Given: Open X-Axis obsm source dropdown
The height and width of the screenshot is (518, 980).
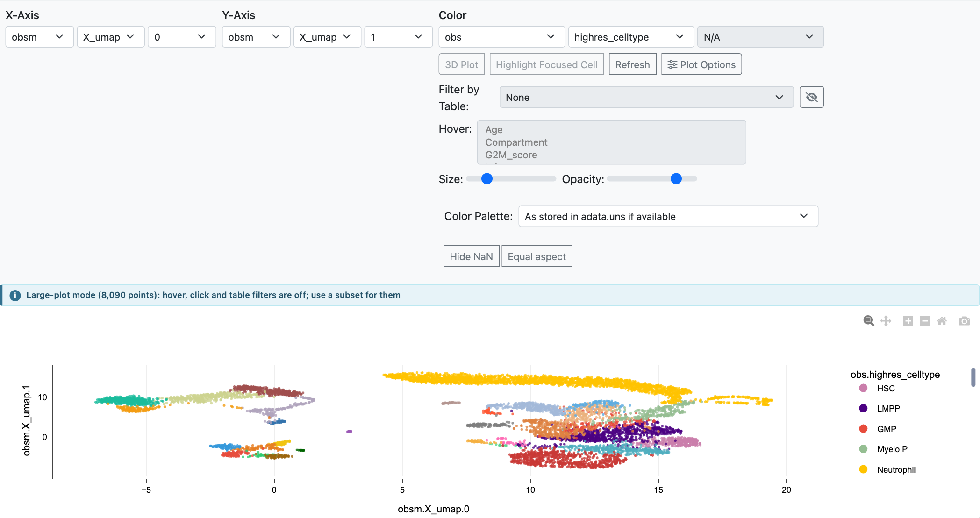Looking at the screenshot, I should pos(39,37).
